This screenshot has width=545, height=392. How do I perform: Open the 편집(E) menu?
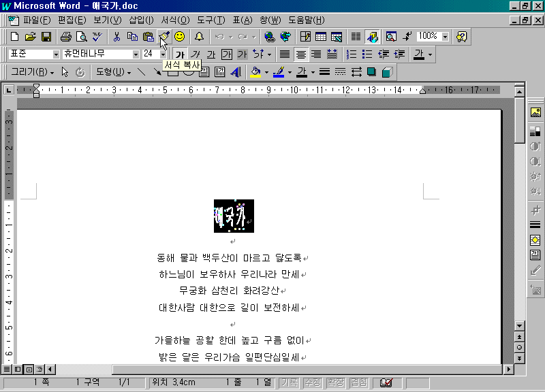click(72, 20)
